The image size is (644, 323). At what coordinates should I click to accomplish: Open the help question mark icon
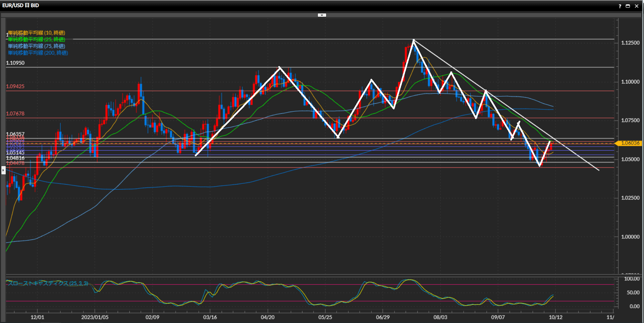point(620,6)
